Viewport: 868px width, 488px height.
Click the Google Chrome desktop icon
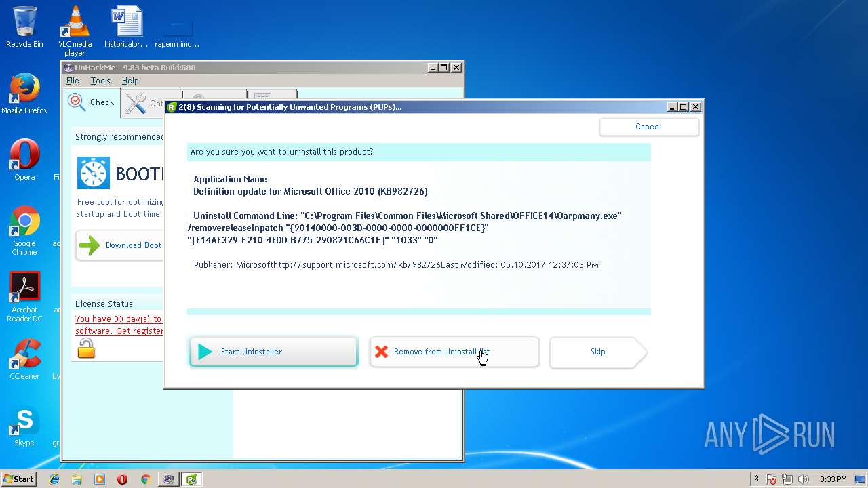pos(24,230)
